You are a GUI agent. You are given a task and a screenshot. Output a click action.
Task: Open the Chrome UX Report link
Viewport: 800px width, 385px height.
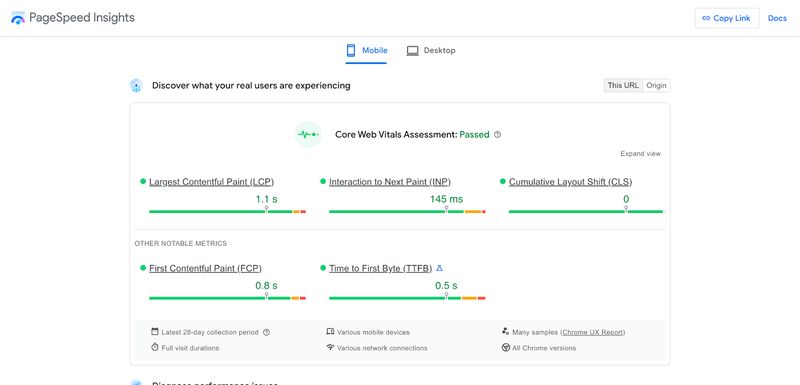pyautogui.click(x=593, y=332)
